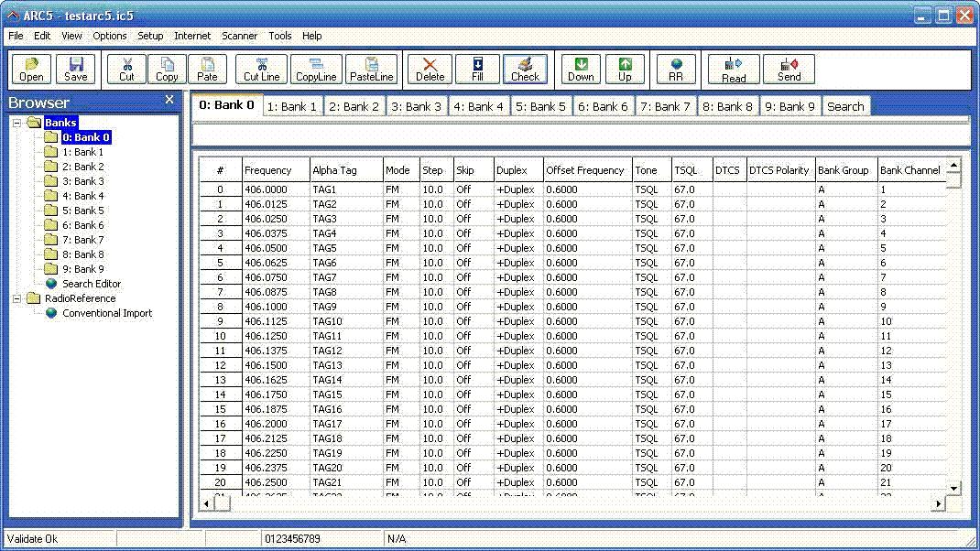Click the Duplex cell in TAG5 row
Screen dimensions: 980x551
518,248
